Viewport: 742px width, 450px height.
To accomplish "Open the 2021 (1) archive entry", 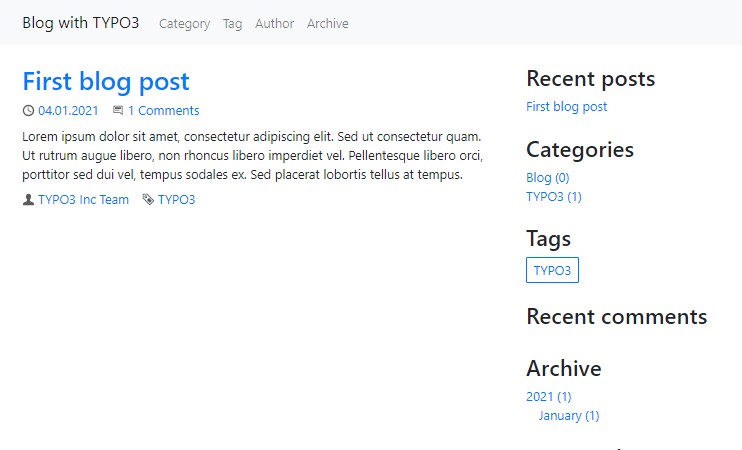I will pos(548,397).
